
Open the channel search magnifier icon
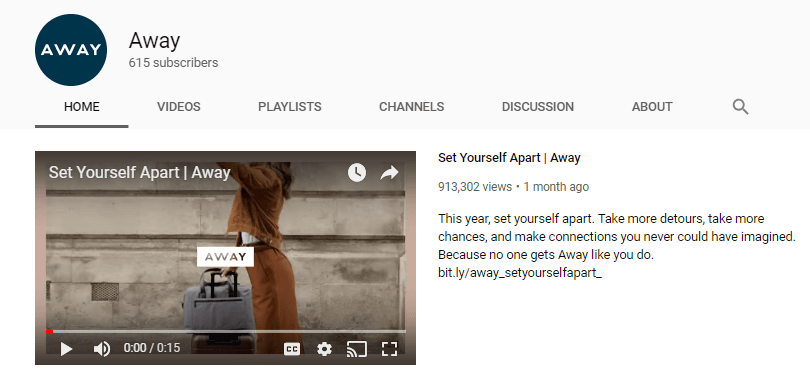coord(740,107)
